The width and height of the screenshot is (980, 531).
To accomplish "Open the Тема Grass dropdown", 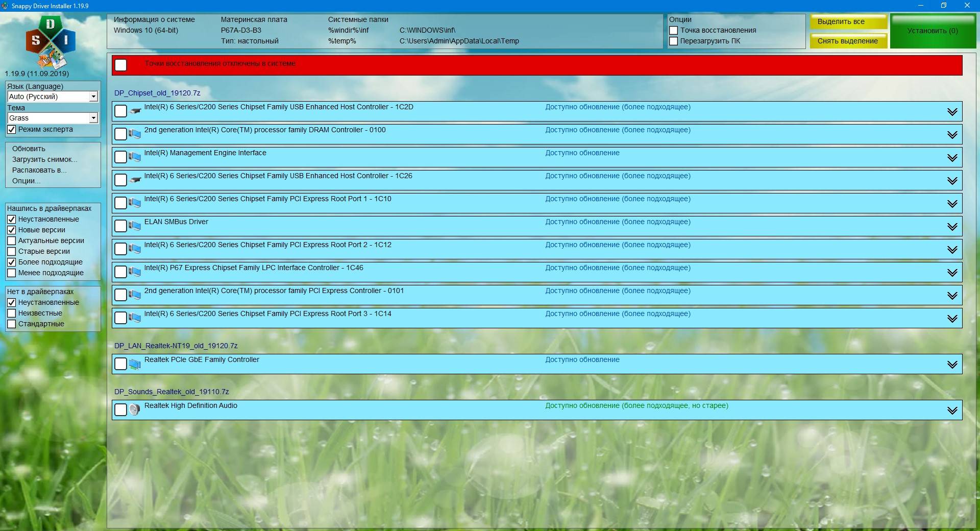I will 53,118.
